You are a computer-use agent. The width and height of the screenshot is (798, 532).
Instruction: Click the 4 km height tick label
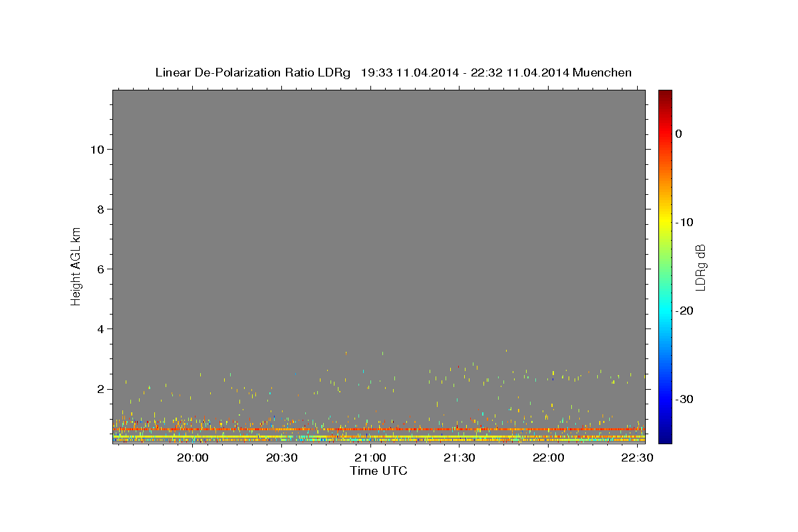tap(99, 329)
